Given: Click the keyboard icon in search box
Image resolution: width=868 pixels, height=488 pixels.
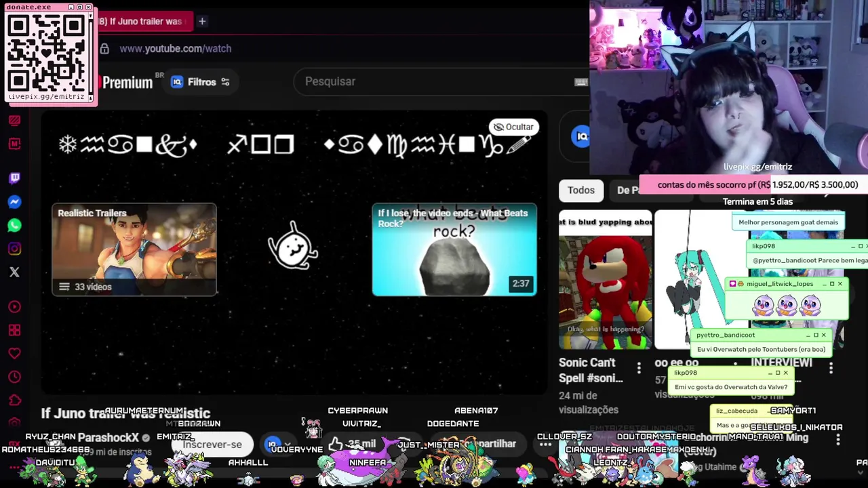Looking at the screenshot, I should pos(581,82).
